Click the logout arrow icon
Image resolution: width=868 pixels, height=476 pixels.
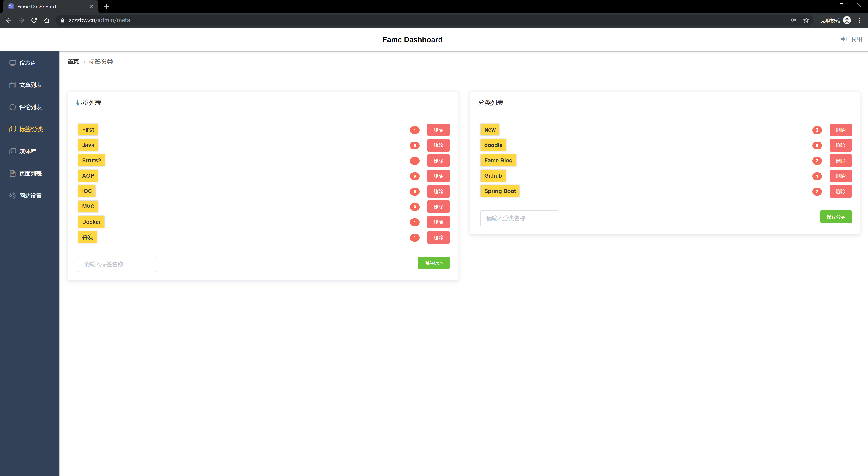pyautogui.click(x=843, y=39)
